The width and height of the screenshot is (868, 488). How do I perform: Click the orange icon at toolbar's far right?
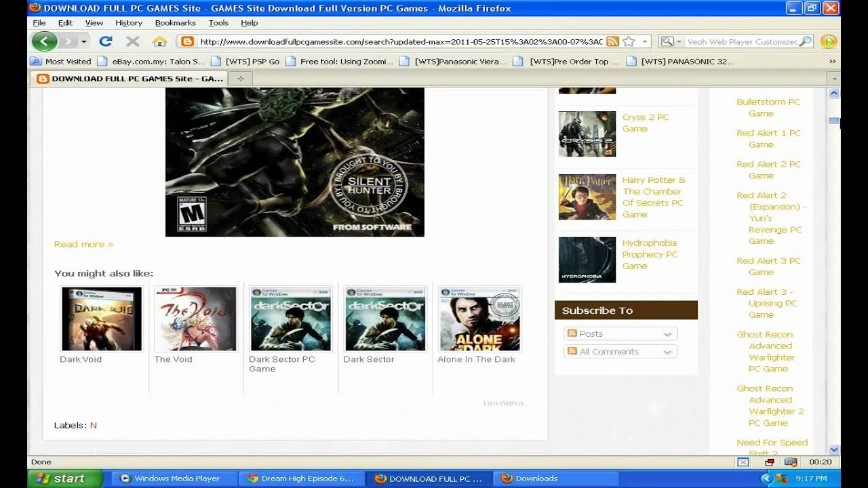[x=828, y=41]
